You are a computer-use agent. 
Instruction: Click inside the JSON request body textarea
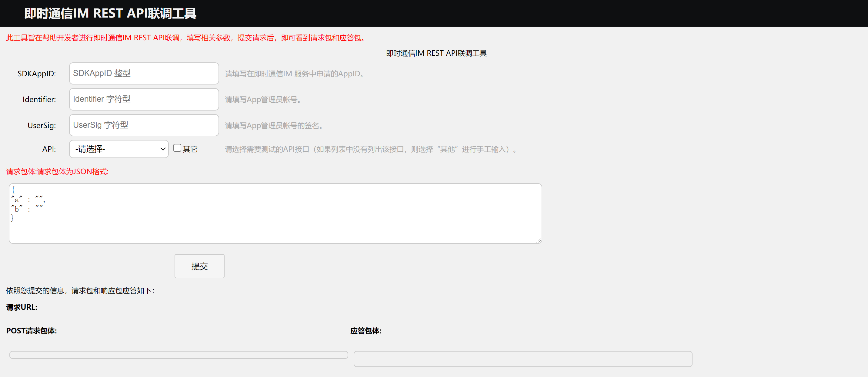(269, 212)
